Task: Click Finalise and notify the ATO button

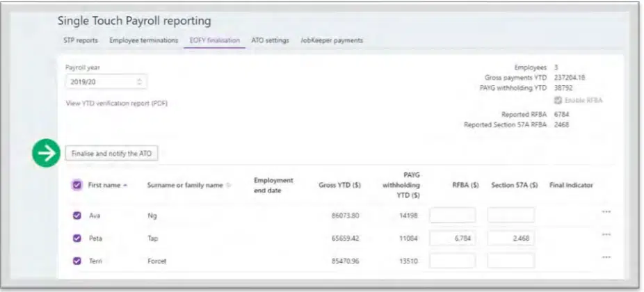Action: pyautogui.click(x=112, y=154)
